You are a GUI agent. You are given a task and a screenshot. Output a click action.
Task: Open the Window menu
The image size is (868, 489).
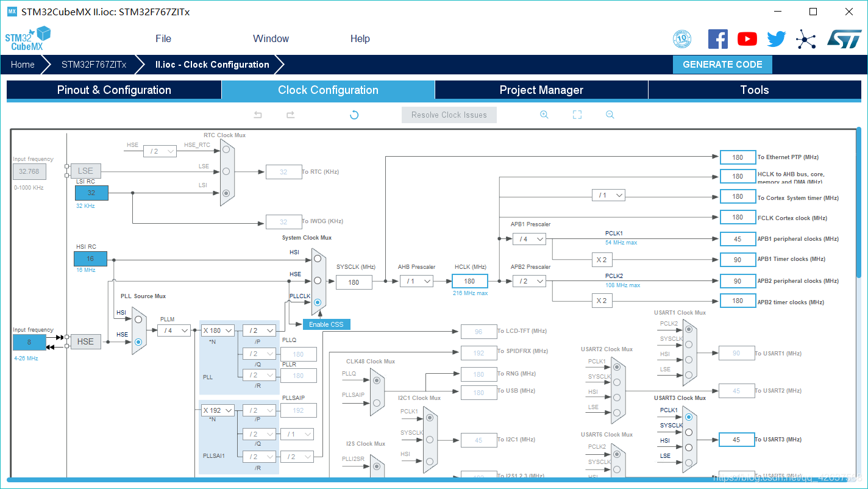coord(271,38)
